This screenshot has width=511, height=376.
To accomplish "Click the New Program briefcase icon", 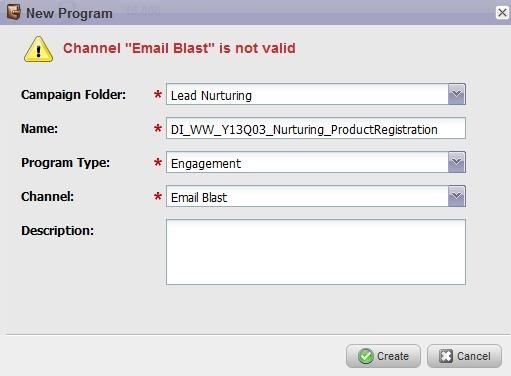I will (x=14, y=12).
